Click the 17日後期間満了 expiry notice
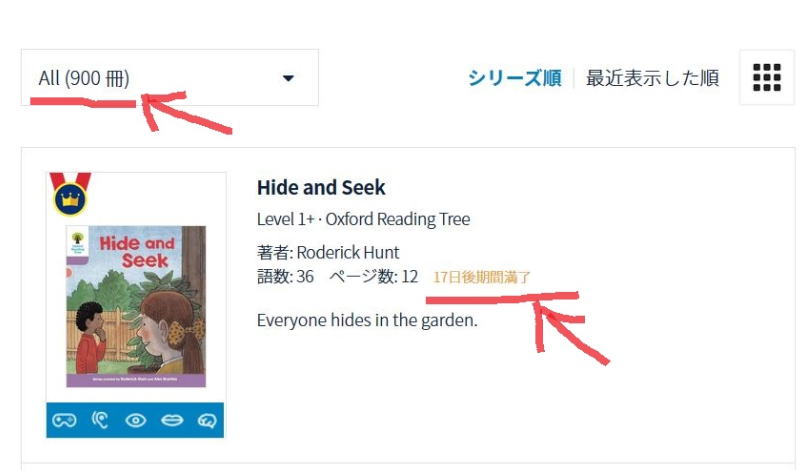The image size is (803, 470). coord(482,277)
